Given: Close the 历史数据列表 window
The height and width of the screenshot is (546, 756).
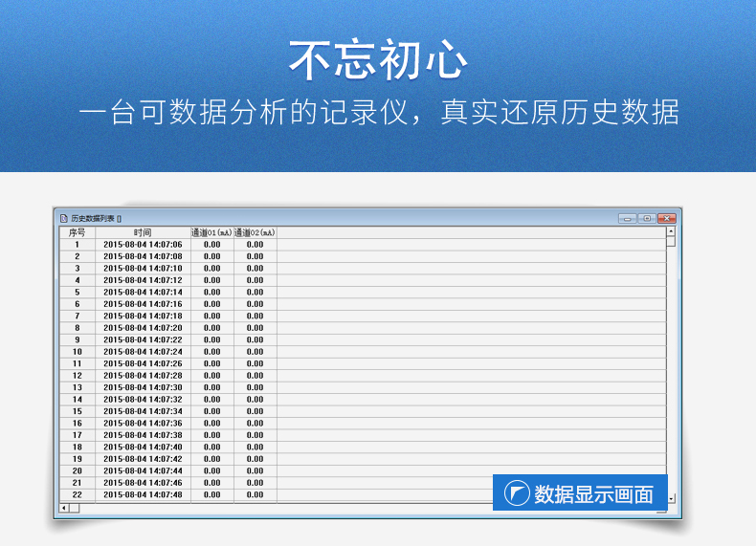Looking at the screenshot, I should pos(667,218).
